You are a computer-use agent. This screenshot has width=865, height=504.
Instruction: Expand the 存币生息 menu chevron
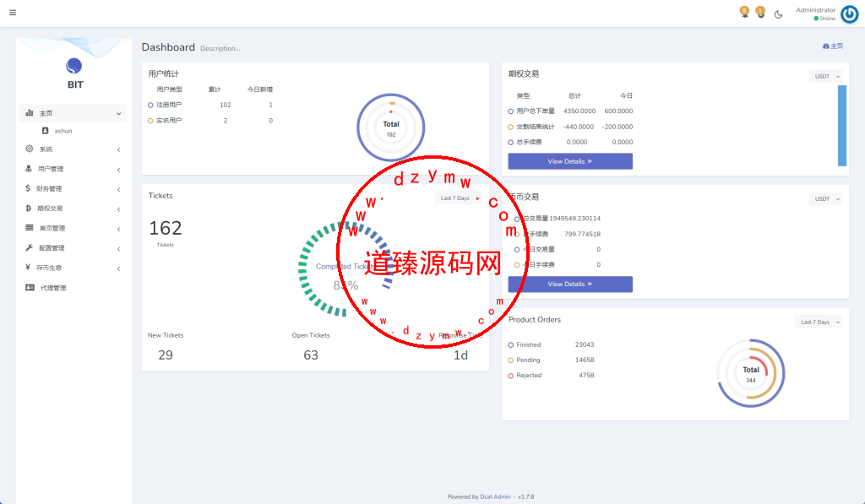[118, 269]
